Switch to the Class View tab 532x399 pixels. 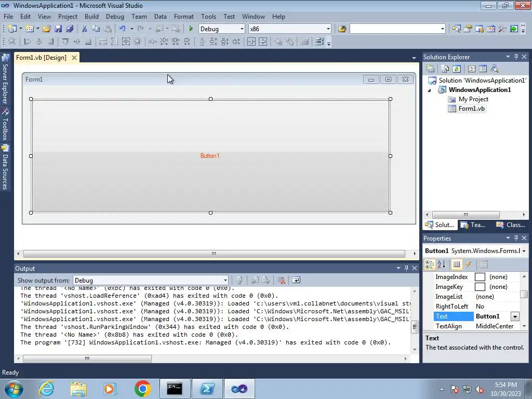coord(511,225)
